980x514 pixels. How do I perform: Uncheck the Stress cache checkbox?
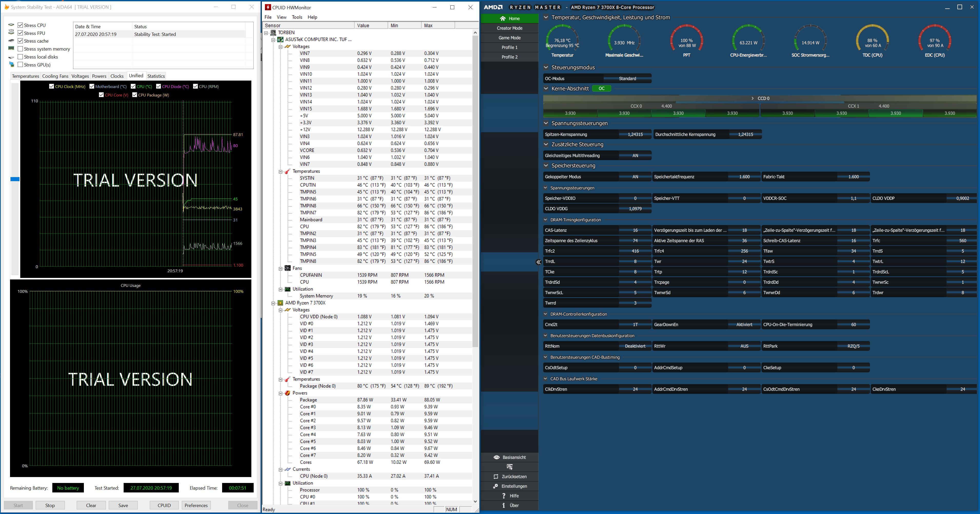(21, 41)
